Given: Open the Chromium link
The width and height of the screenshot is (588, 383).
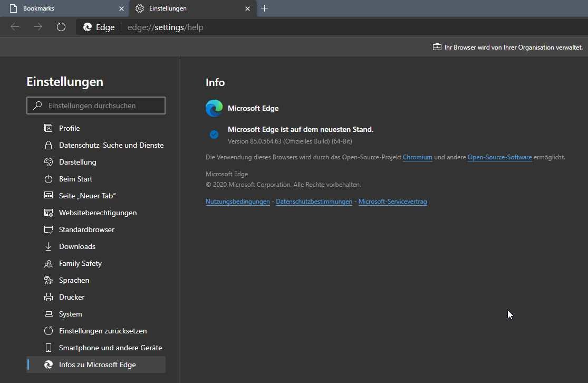Looking at the screenshot, I should 417,157.
